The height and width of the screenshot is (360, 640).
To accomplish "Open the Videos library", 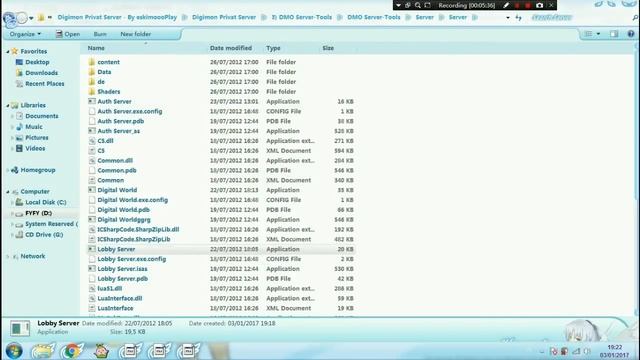I will [x=35, y=149].
